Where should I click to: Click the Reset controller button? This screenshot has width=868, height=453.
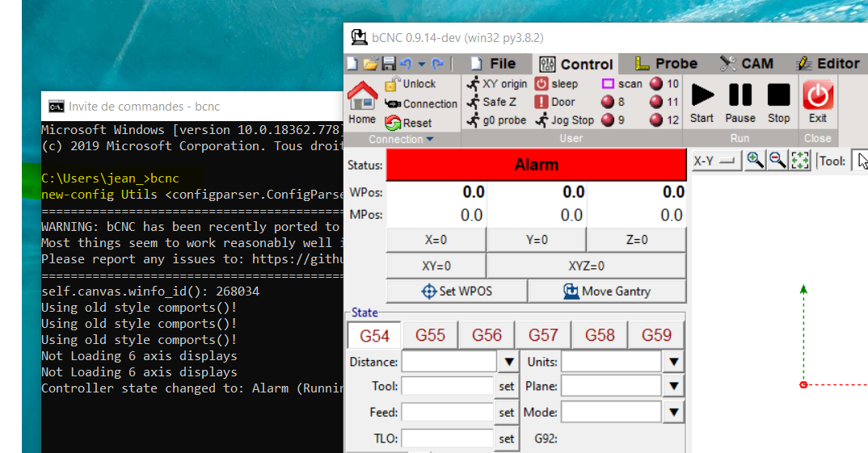click(x=408, y=123)
